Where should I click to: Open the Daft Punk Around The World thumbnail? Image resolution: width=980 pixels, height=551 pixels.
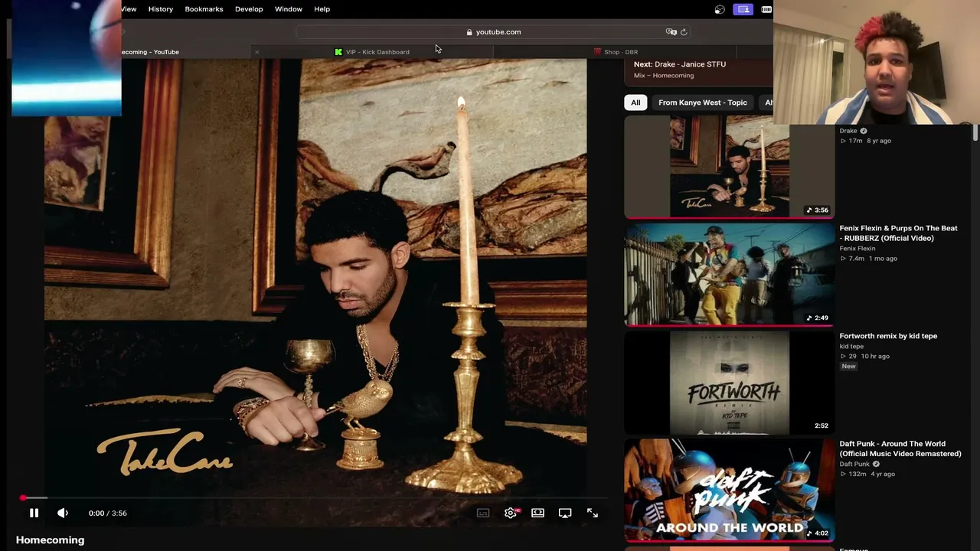[730, 490]
